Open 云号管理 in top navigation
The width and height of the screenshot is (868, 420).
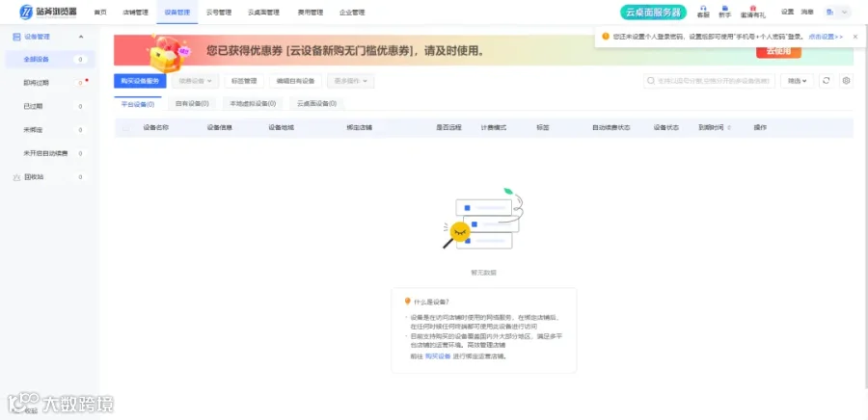click(x=219, y=13)
